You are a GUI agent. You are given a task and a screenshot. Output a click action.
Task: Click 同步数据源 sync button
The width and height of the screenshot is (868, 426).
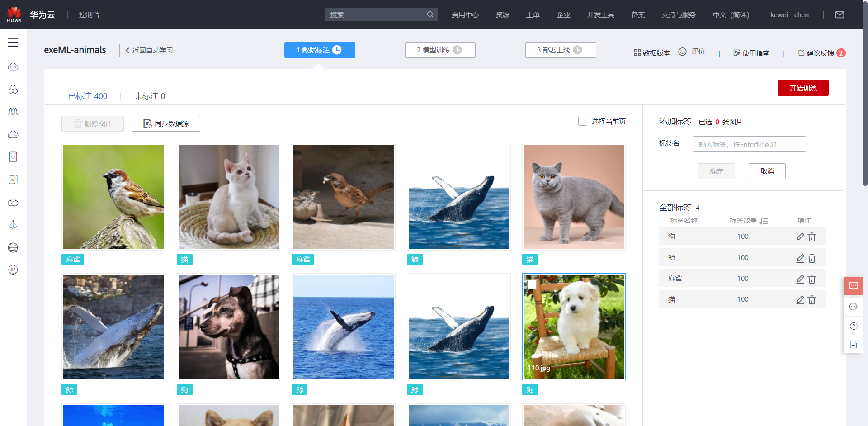(x=166, y=123)
